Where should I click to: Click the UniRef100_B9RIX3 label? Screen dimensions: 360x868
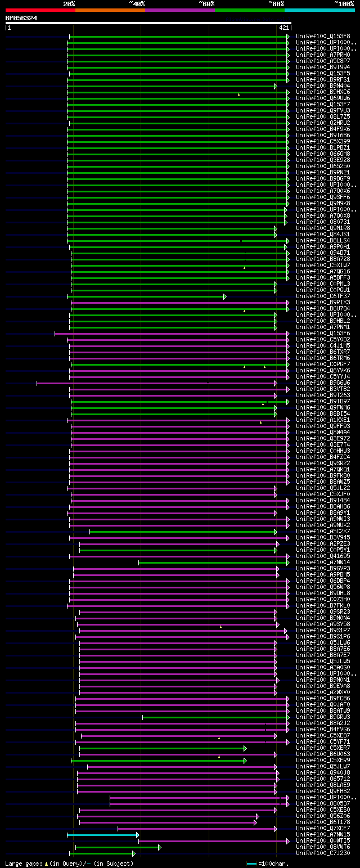point(323,303)
